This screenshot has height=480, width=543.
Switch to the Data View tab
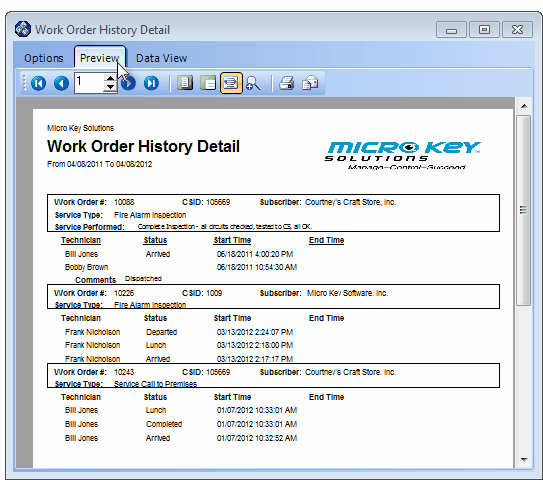[161, 58]
